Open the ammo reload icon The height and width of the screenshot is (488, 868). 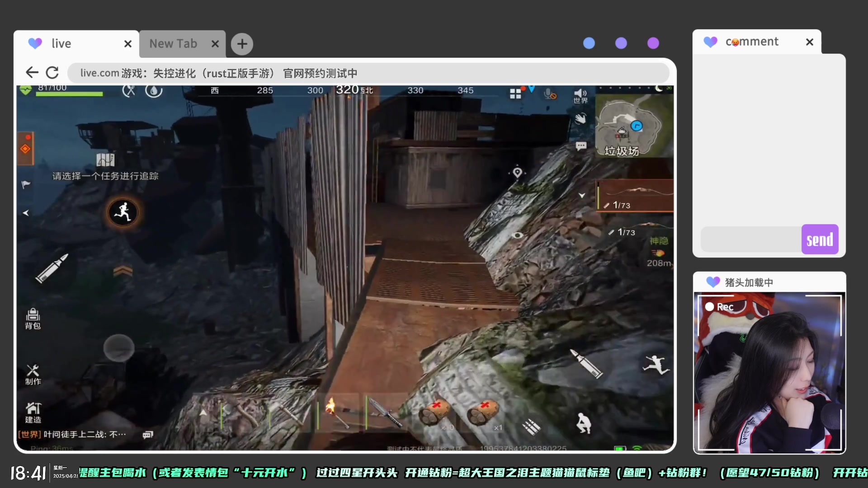pos(531,427)
